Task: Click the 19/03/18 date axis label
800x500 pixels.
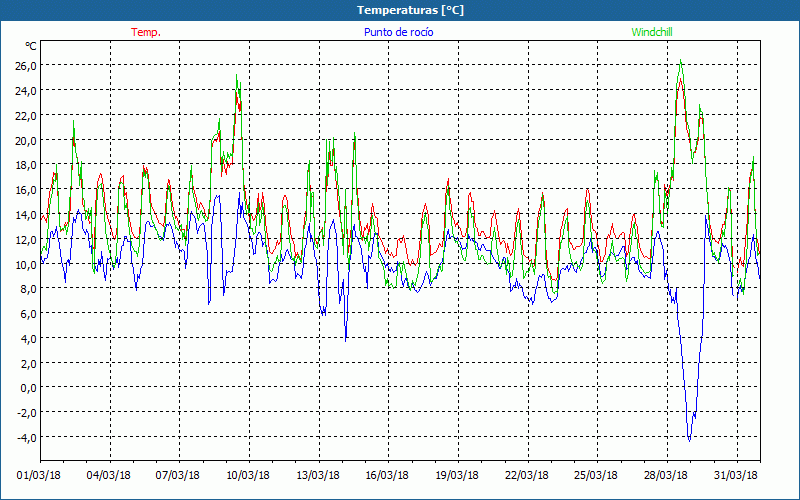Action: point(457,475)
